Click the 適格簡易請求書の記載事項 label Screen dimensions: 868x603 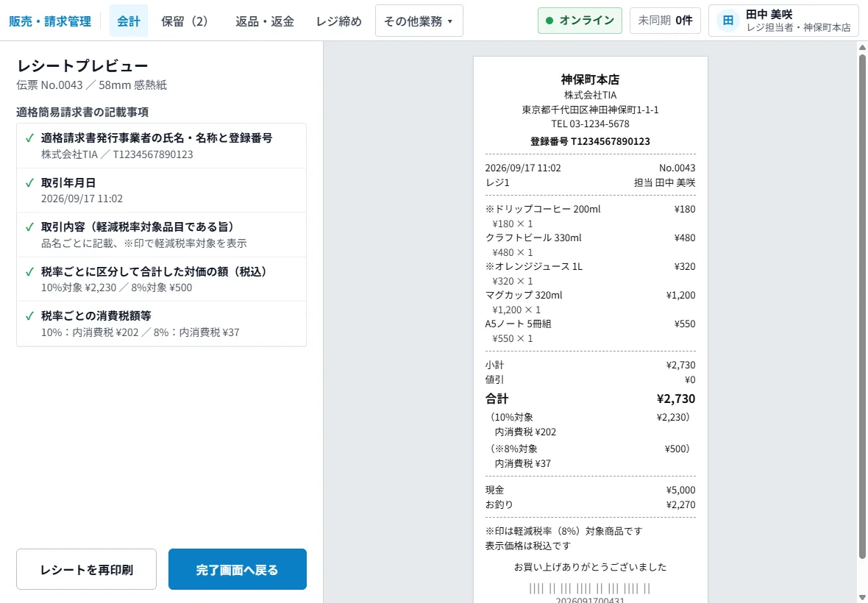(82, 113)
